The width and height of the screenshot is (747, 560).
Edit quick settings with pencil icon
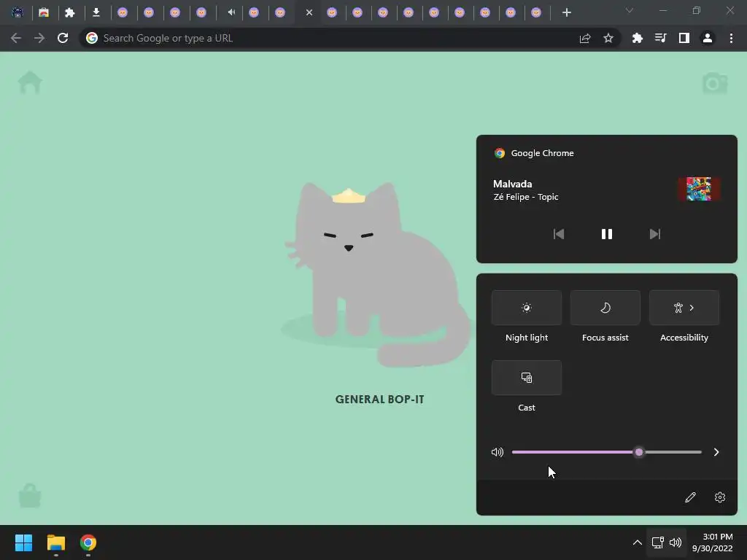[x=690, y=497]
